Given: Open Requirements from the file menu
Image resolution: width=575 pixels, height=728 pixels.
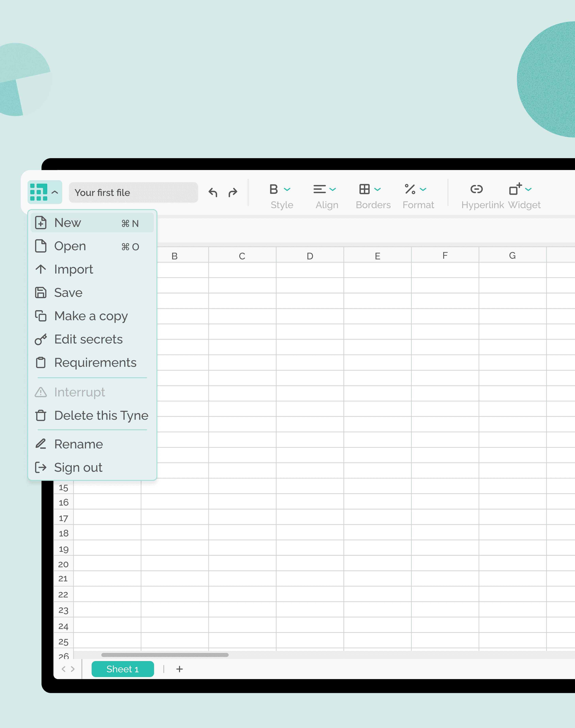Looking at the screenshot, I should pos(92,362).
